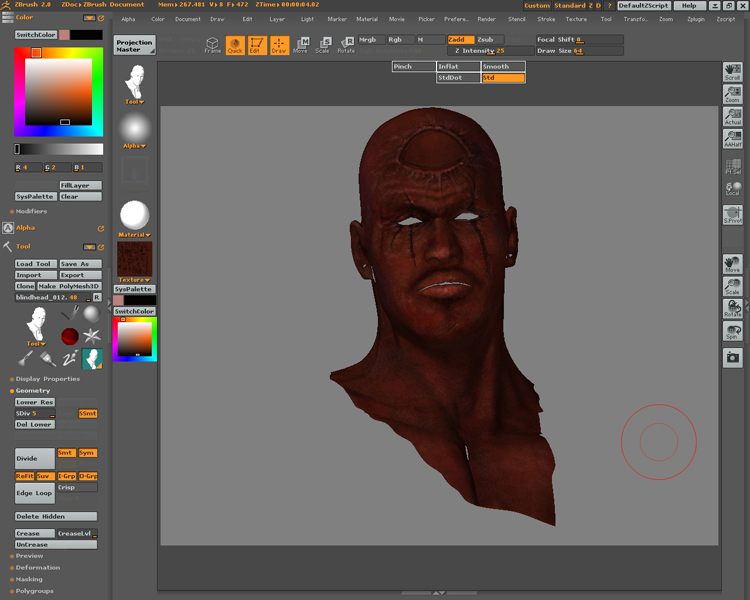Toggle the Zsub sculpt mode
The height and width of the screenshot is (600, 750).
(490, 40)
